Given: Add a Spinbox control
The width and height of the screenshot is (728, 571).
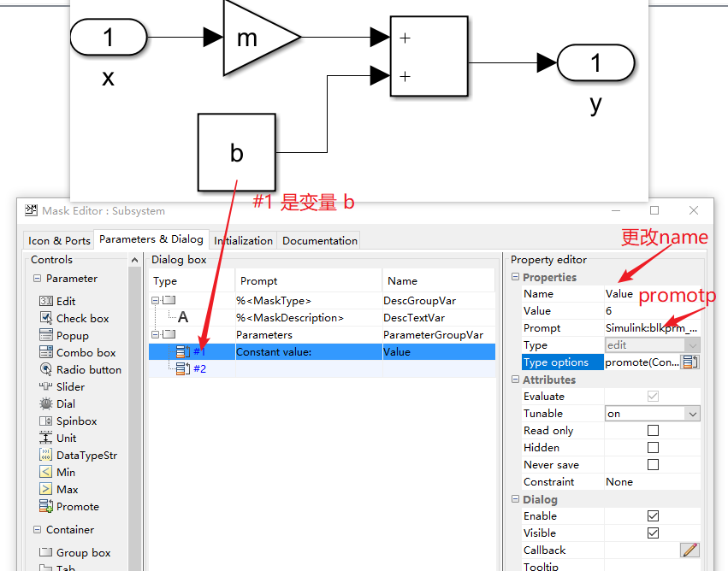Looking at the screenshot, I should 68,421.
